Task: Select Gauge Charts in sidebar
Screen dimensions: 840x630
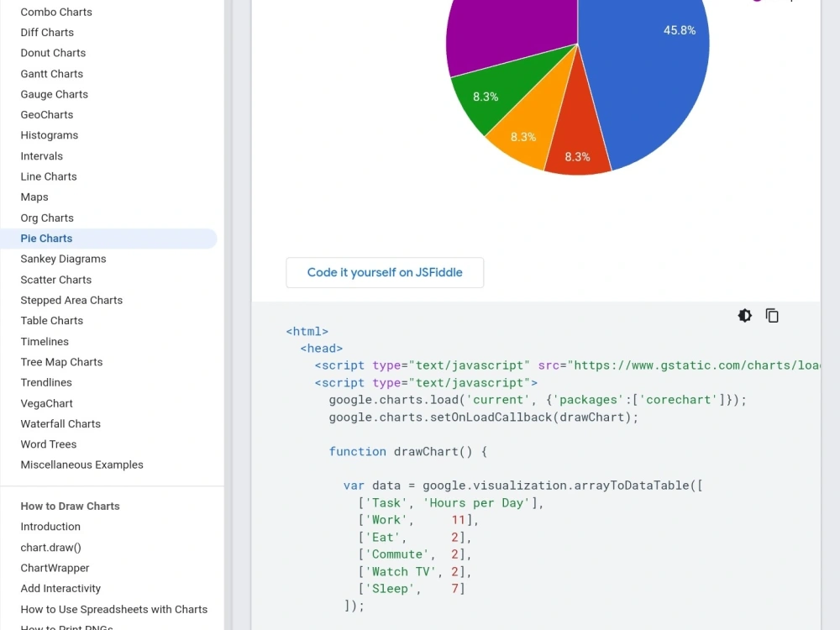Action: click(x=54, y=94)
